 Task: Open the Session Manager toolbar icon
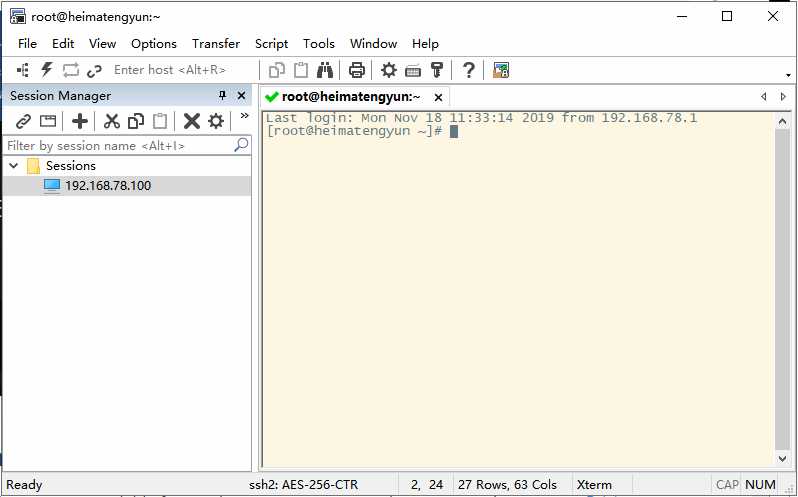pos(23,70)
